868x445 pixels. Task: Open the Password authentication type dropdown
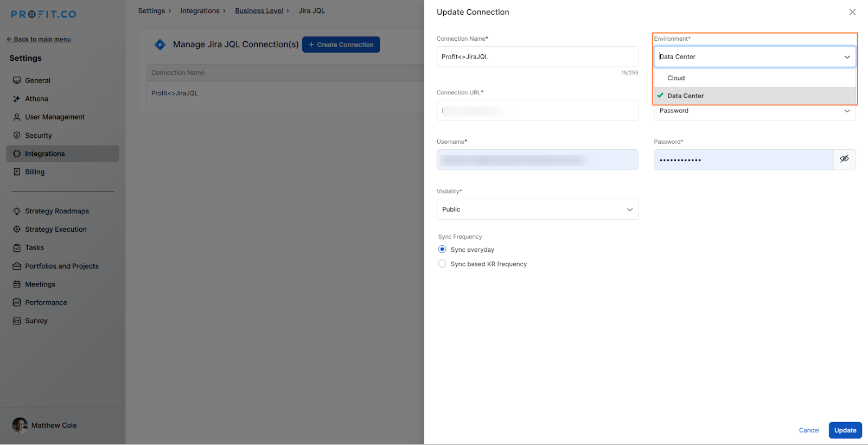pyautogui.click(x=755, y=111)
